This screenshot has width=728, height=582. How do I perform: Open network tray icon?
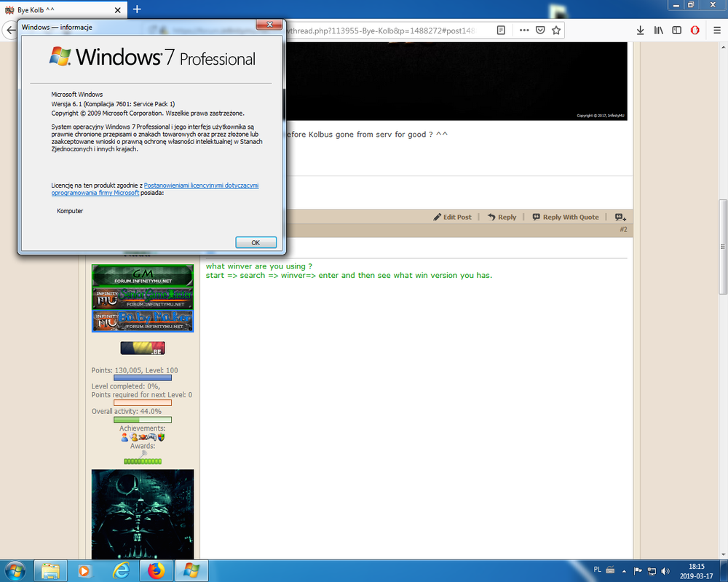click(652, 571)
